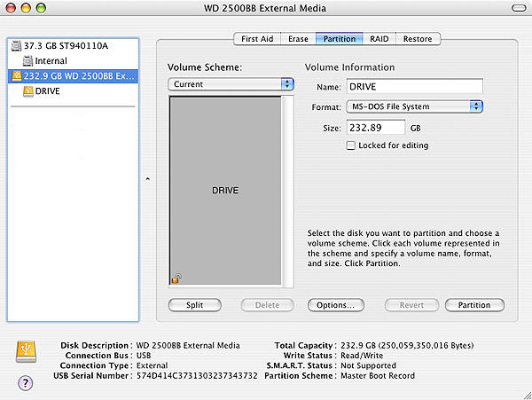This screenshot has width=532, height=400.
Task: Select the Partition tab
Action: 340,39
